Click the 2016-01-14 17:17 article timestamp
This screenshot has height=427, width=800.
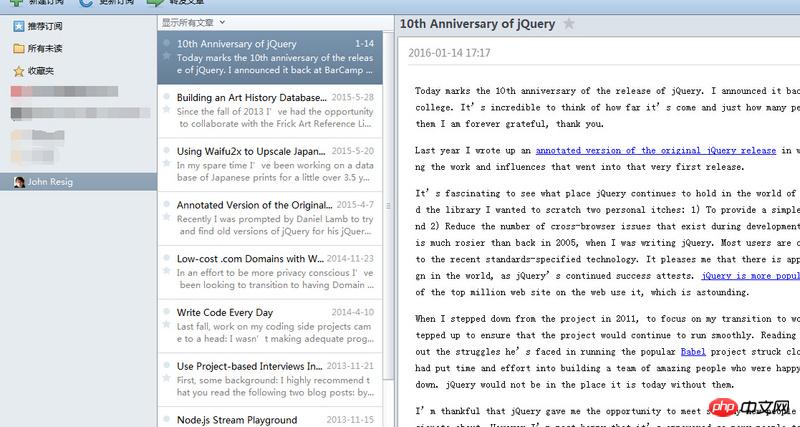449,53
